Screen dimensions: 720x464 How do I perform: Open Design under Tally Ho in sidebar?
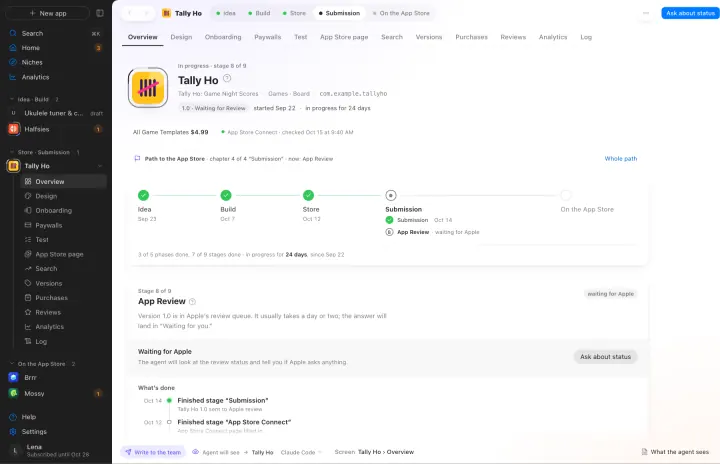point(64,196)
